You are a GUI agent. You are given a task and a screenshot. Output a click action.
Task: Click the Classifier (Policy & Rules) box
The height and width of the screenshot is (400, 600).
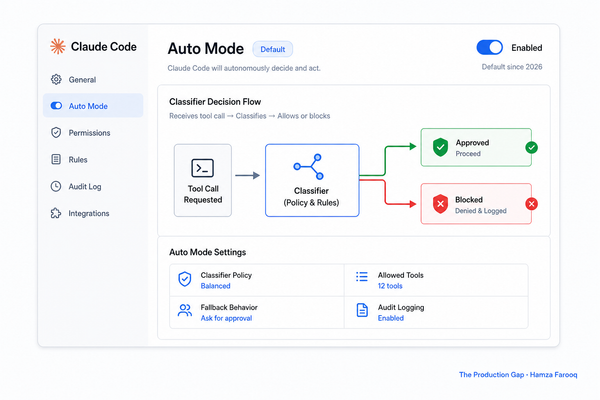coord(312,180)
